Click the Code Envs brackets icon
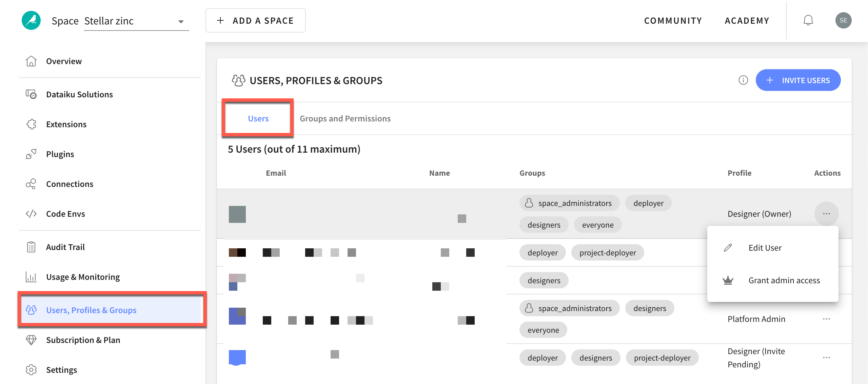This screenshot has height=384, width=868. 31,214
